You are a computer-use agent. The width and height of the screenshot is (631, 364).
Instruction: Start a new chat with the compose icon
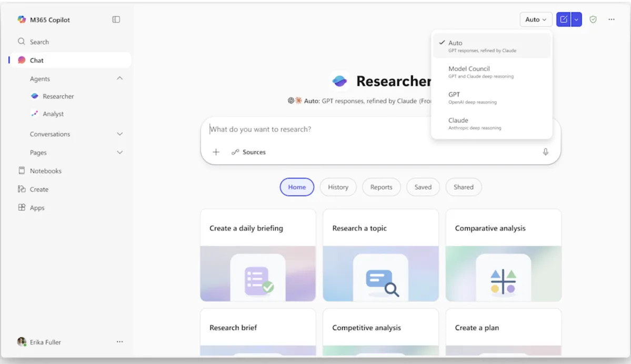563,19
